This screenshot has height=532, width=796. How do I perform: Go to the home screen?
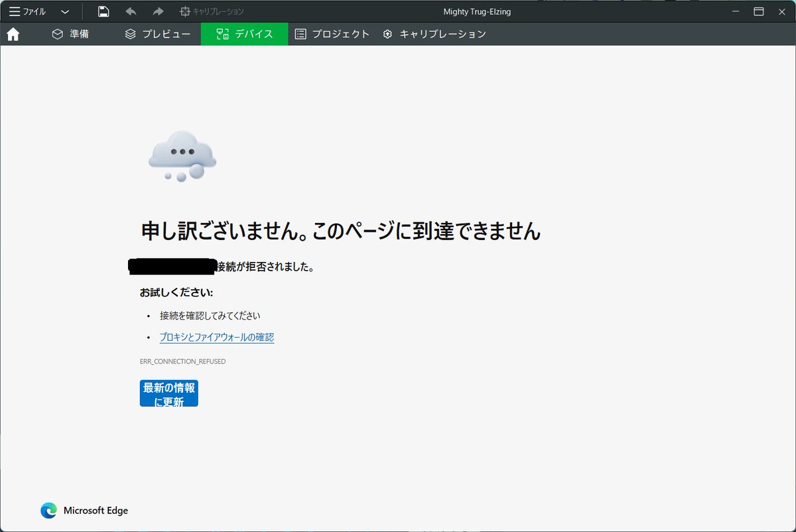(13, 33)
